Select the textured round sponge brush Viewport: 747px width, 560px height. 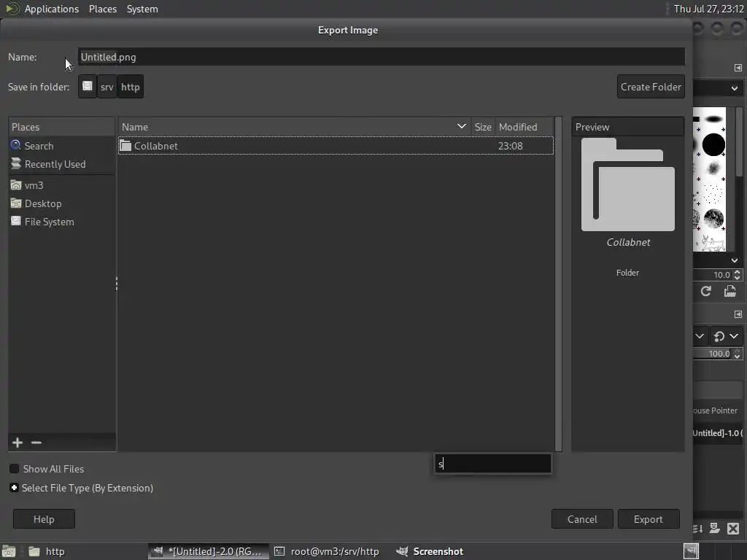pos(713,219)
